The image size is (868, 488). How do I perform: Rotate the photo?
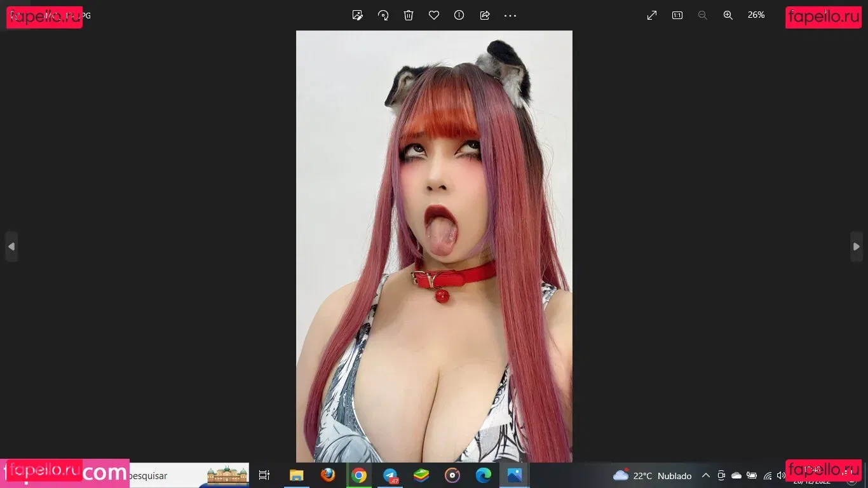[x=383, y=15]
